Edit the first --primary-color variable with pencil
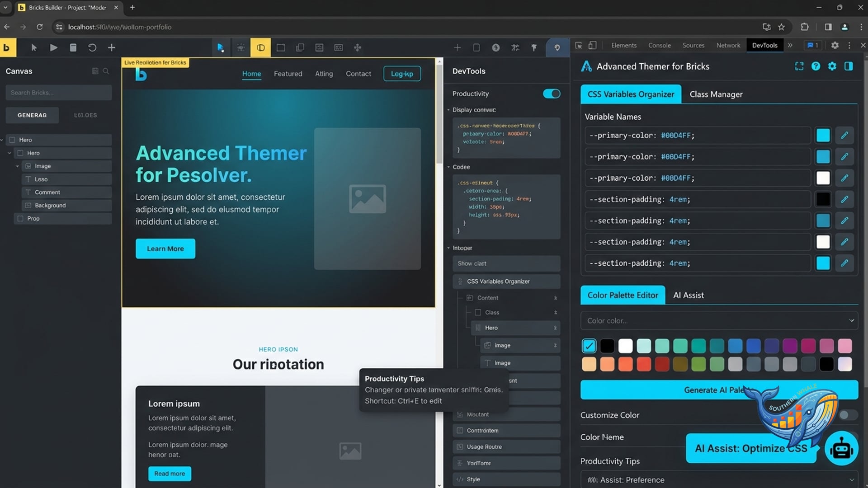The image size is (868, 488). pos(844,135)
